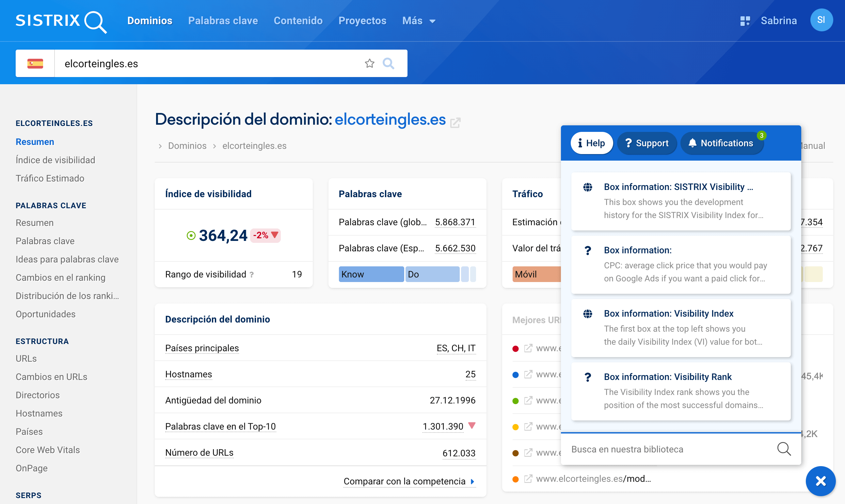Image resolution: width=845 pixels, height=504 pixels.
Task: Click globe icon of Visibility Index help card
Action: (588, 314)
